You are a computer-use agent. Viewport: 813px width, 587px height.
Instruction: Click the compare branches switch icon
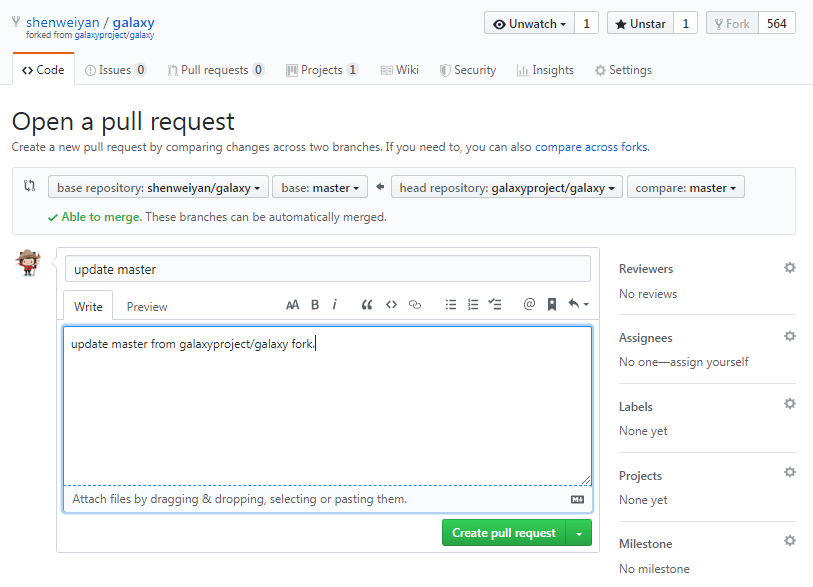30,186
